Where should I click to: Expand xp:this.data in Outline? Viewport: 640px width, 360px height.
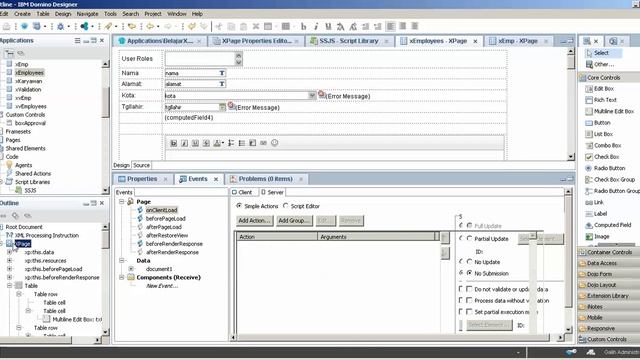tap(9, 252)
